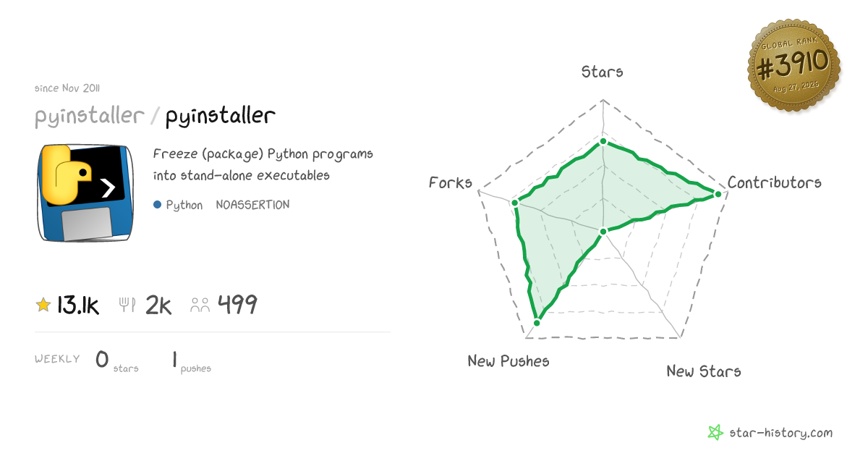Click the NOASSERTION license label
868x456 pixels.
(252, 205)
